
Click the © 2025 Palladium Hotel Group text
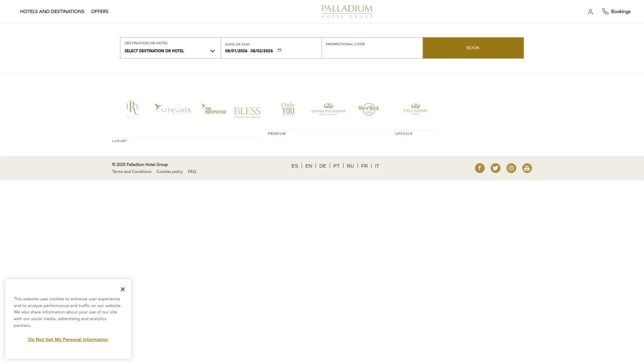[140, 165]
